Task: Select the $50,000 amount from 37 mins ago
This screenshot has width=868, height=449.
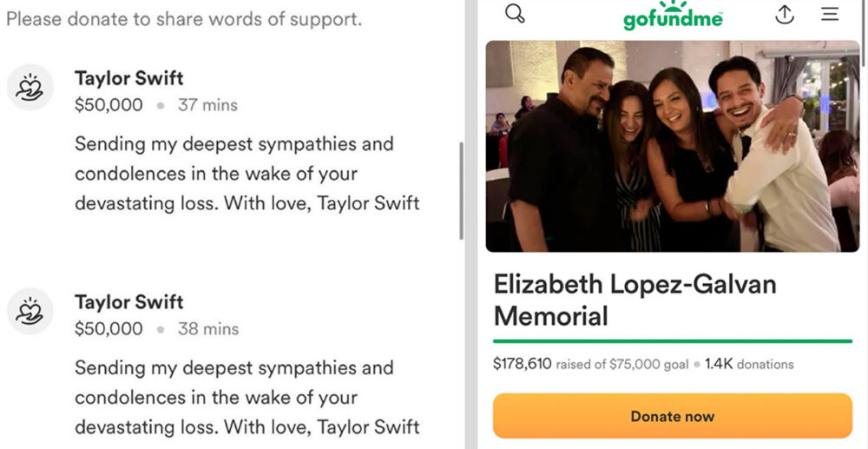Action: click(x=108, y=105)
